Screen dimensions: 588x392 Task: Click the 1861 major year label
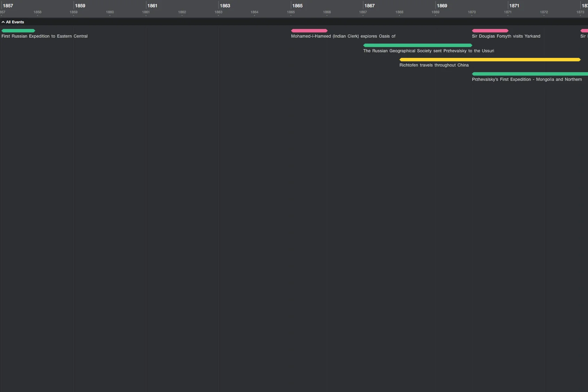tap(152, 6)
